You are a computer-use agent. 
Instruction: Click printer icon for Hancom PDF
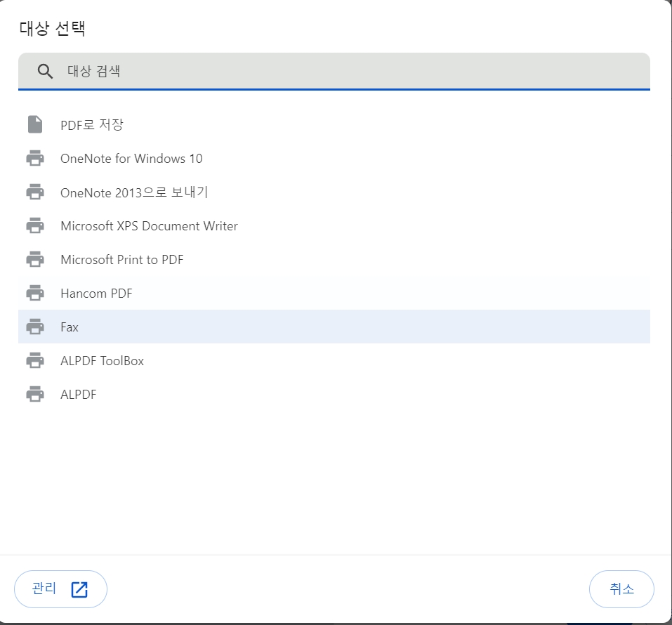click(x=35, y=293)
